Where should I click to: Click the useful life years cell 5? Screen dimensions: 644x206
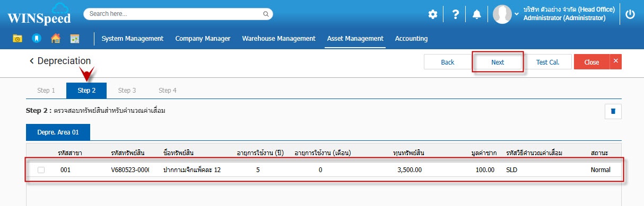click(x=258, y=170)
